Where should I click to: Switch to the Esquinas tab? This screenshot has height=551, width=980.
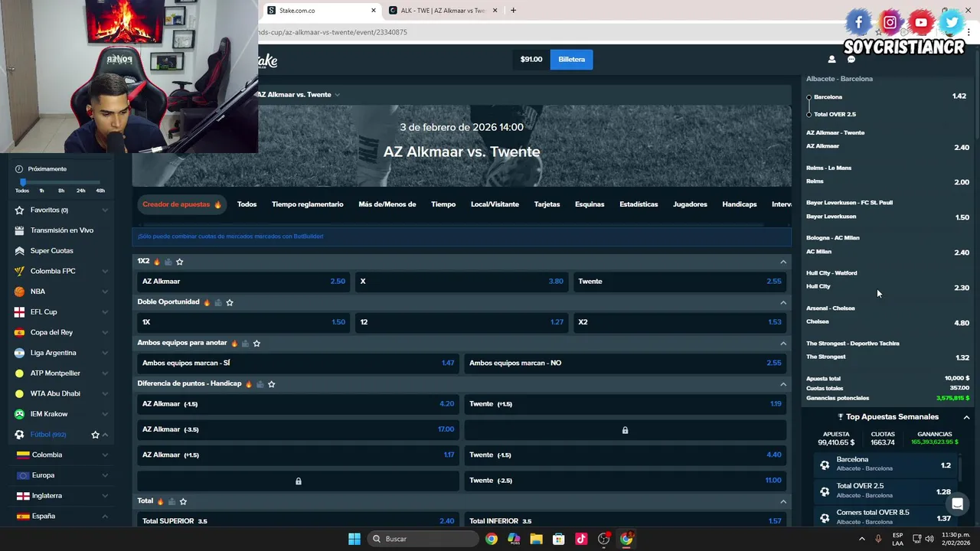[x=590, y=204]
